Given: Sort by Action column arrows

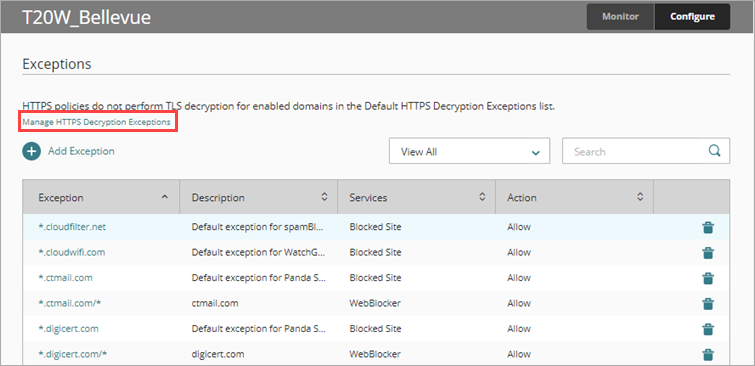Looking at the screenshot, I should coord(639,197).
